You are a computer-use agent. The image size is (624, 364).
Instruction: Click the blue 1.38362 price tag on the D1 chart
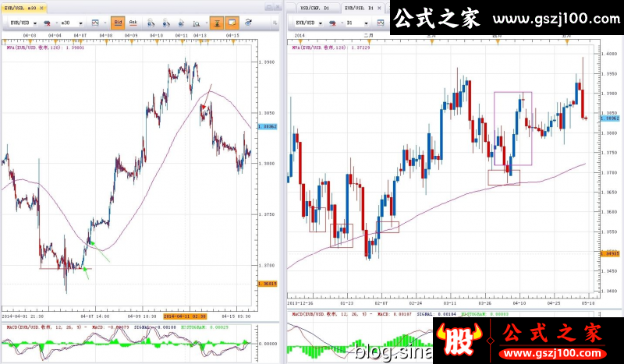click(x=610, y=118)
